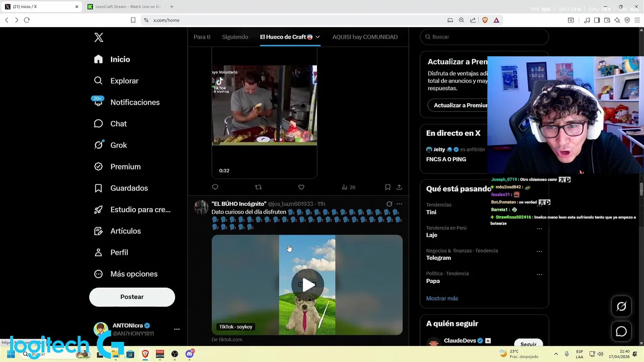Click the Buscar search field on X
This screenshot has width=644, height=362.
pyautogui.click(x=484, y=37)
